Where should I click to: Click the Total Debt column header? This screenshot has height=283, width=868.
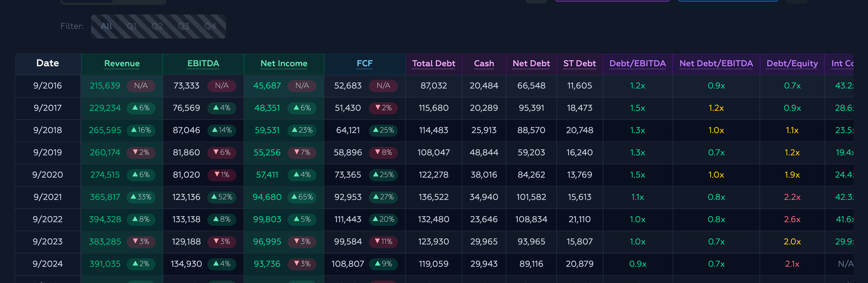click(434, 64)
